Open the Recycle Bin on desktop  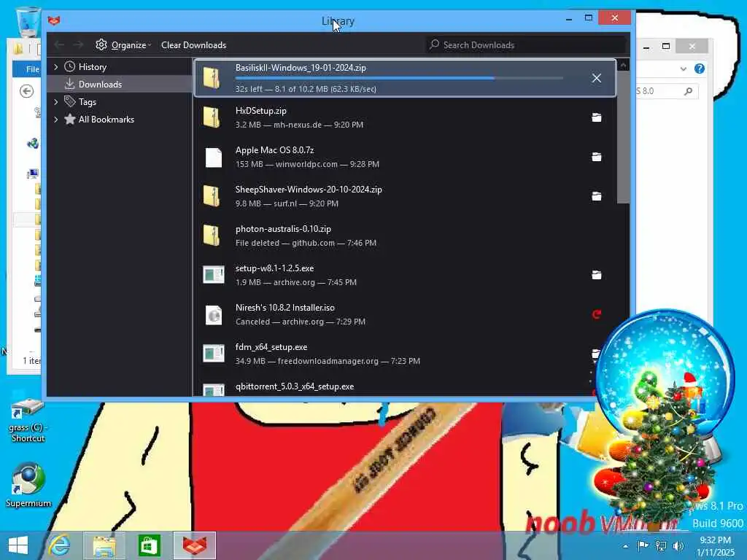[x=28, y=21]
